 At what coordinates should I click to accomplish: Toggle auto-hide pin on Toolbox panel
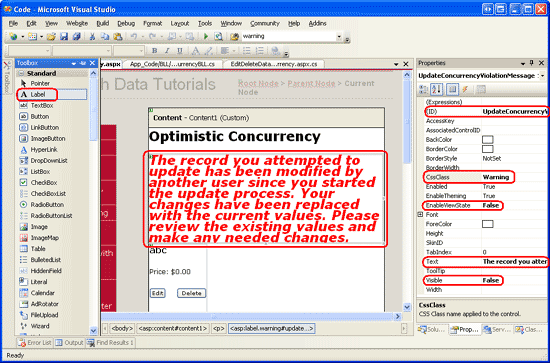[x=83, y=63]
